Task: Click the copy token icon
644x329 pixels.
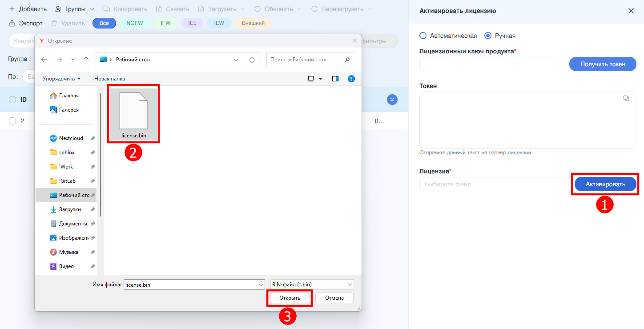Action: pos(626,98)
